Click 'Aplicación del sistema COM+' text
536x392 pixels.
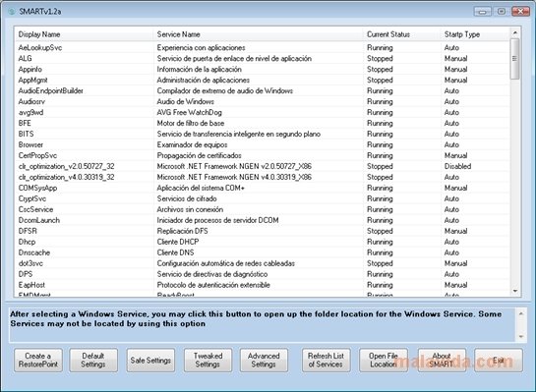pyautogui.click(x=201, y=188)
